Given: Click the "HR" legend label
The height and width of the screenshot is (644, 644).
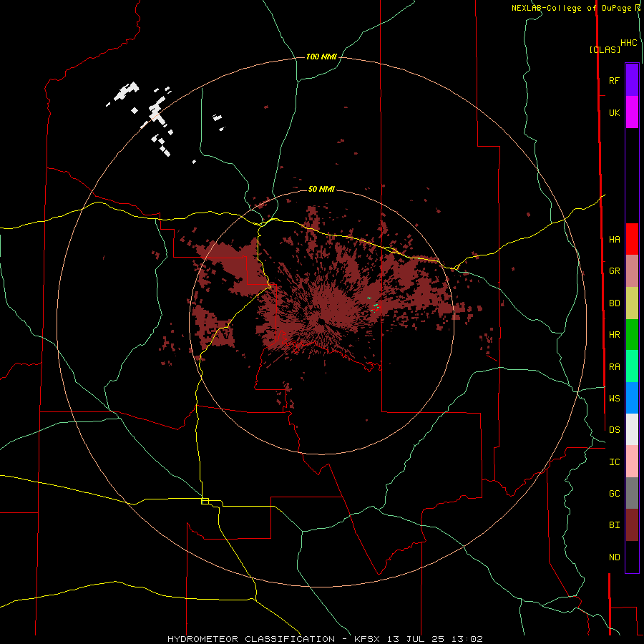Looking at the screenshot, I should point(614,335).
